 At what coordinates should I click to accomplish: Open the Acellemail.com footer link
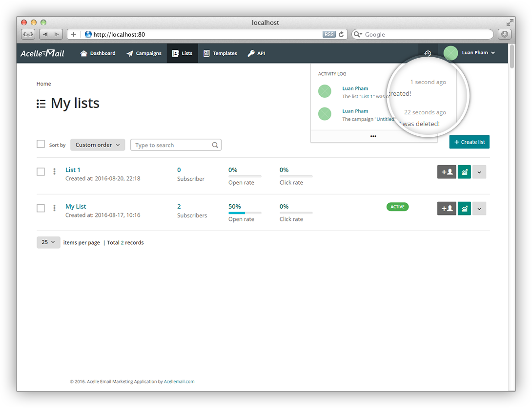(179, 382)
